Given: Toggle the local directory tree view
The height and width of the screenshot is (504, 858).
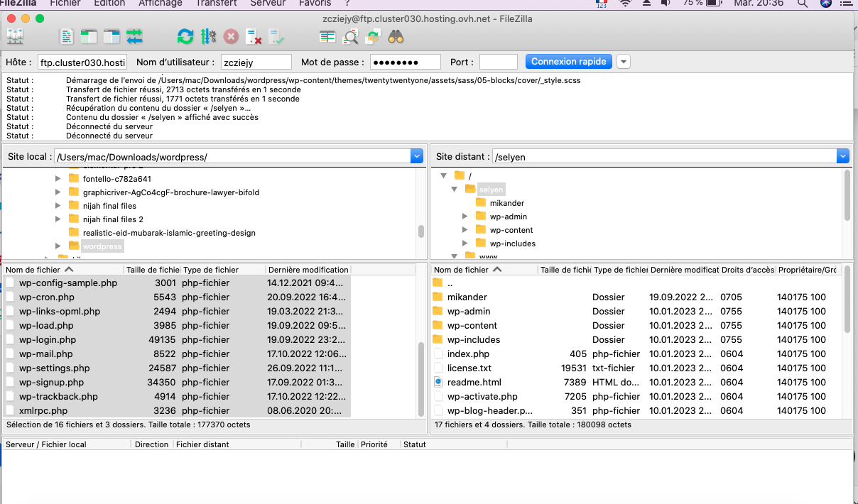Looking at the screenshot, I should click(x=89, y=36).
